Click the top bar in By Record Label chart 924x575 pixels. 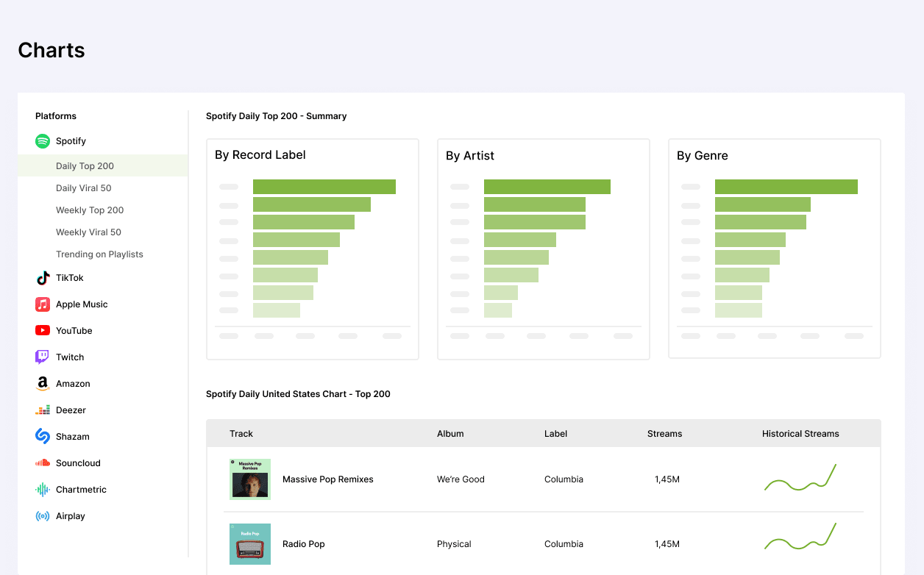tap(324, 187)
